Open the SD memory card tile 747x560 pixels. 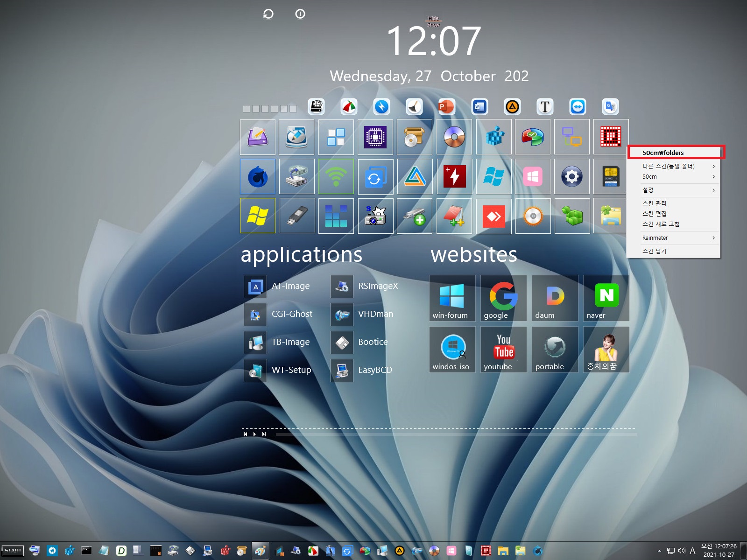point(611,176)
